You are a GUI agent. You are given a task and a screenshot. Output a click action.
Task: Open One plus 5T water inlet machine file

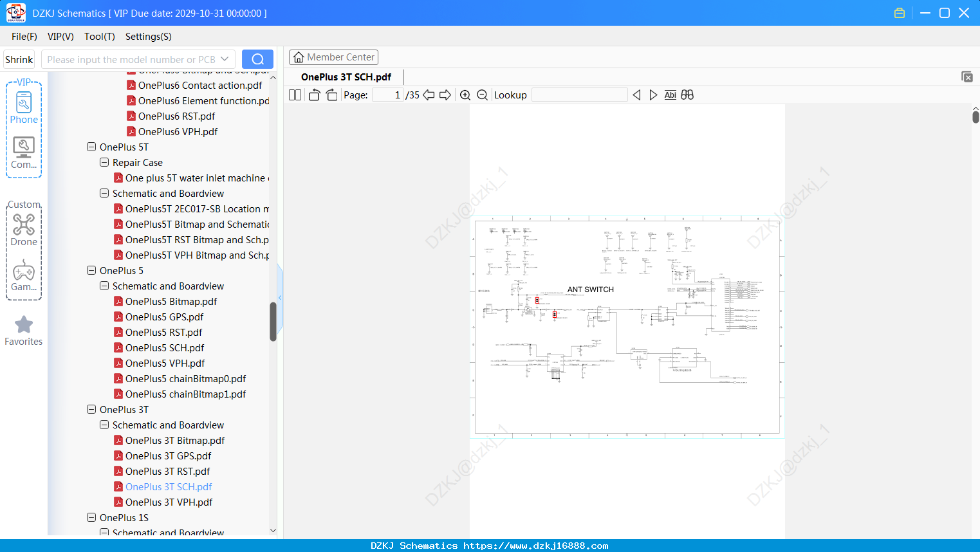(x=191, y=178)
